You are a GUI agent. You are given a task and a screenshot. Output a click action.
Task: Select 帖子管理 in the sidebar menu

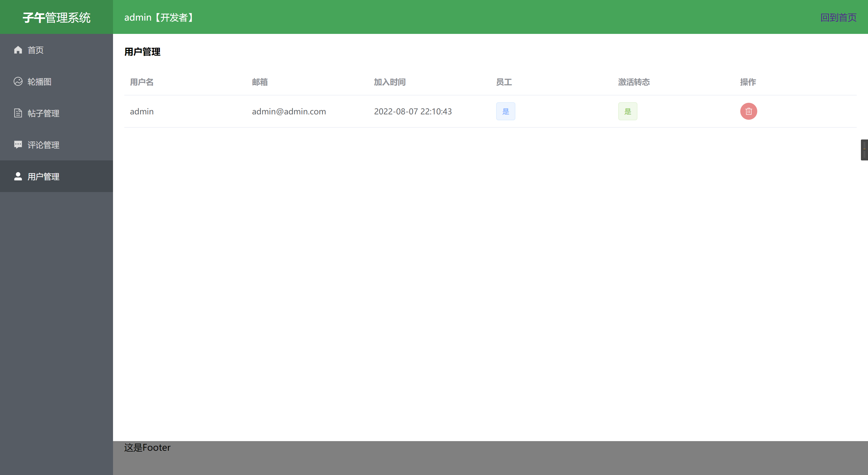(x=44, y=114)
